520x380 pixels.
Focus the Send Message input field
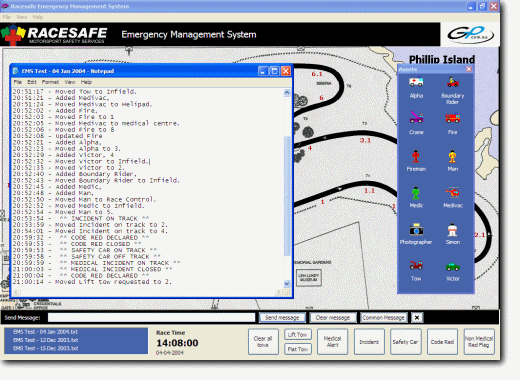pos(151,318)
